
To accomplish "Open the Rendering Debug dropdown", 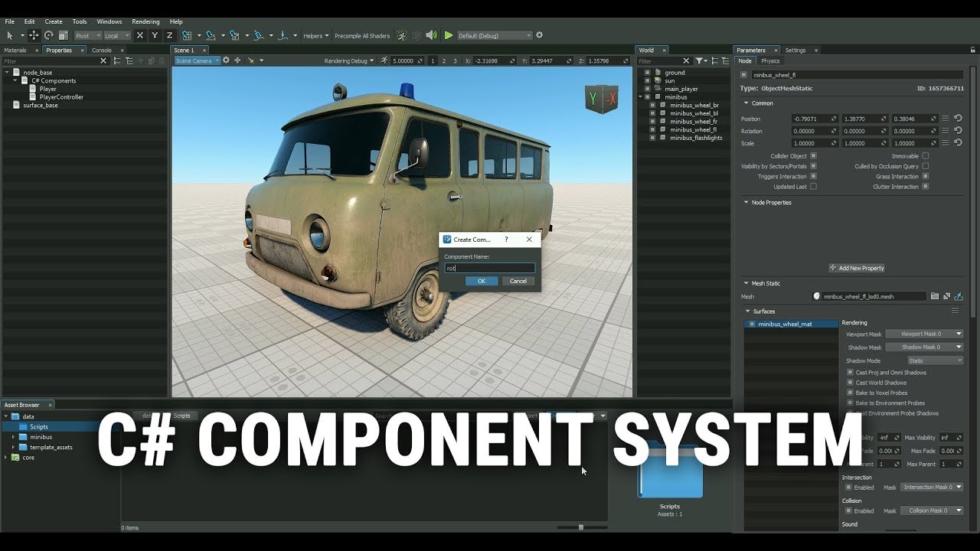I will pos(350,60).
